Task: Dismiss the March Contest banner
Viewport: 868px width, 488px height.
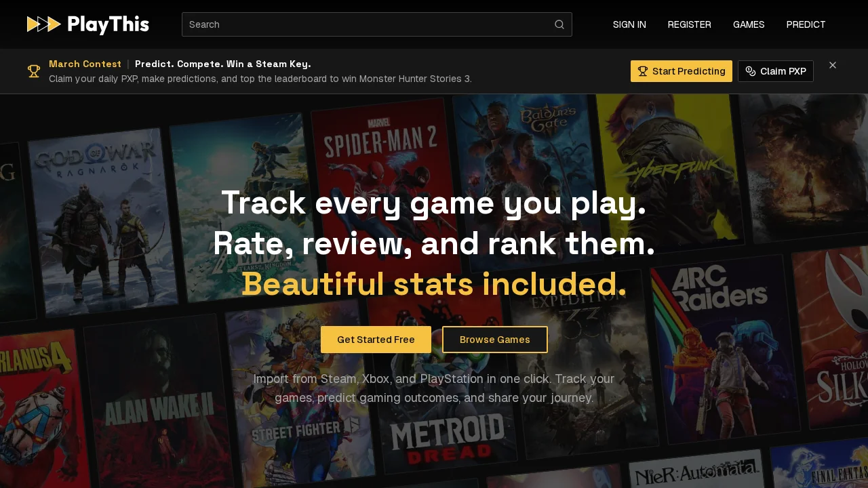Action: tap(833, 65)
